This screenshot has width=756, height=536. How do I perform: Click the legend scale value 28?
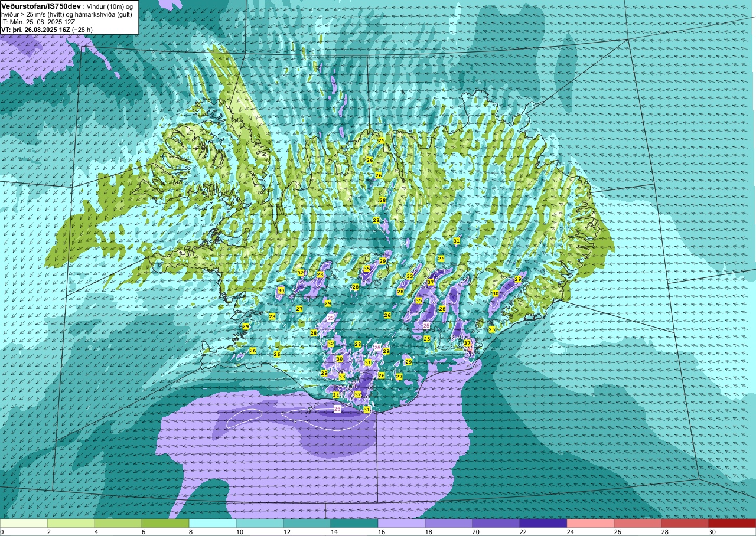click(x=664, y=532)
